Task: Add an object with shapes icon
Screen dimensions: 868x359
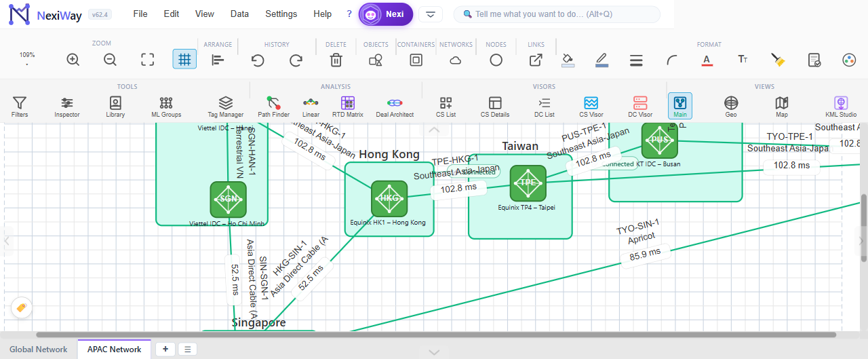Action: [376, 60]
